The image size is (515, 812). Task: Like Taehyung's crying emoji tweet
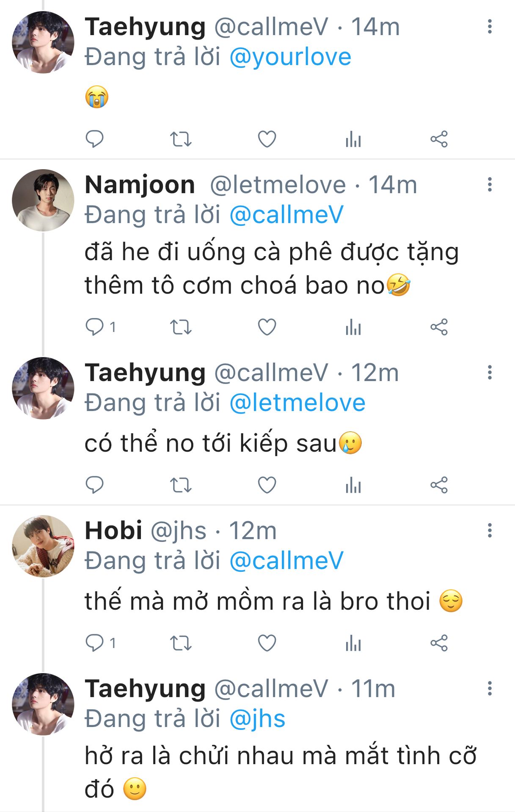(267, 139)
